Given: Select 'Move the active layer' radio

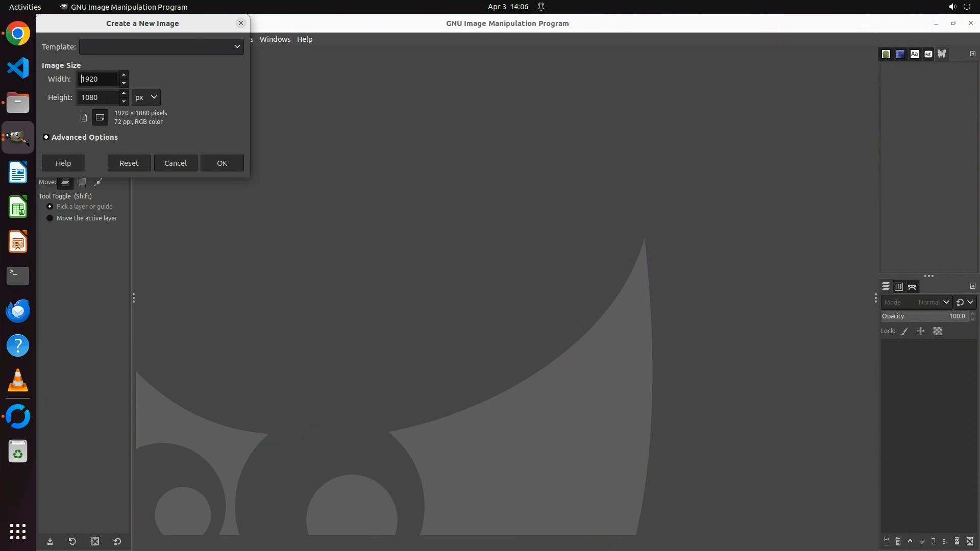Looking at the screenshot, I should tap(50, 218).
